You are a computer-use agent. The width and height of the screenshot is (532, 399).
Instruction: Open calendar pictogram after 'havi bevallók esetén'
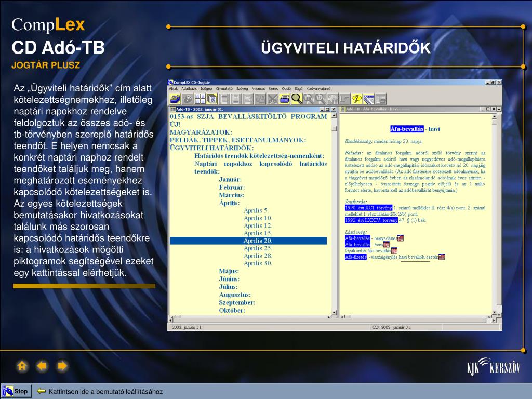442,257
